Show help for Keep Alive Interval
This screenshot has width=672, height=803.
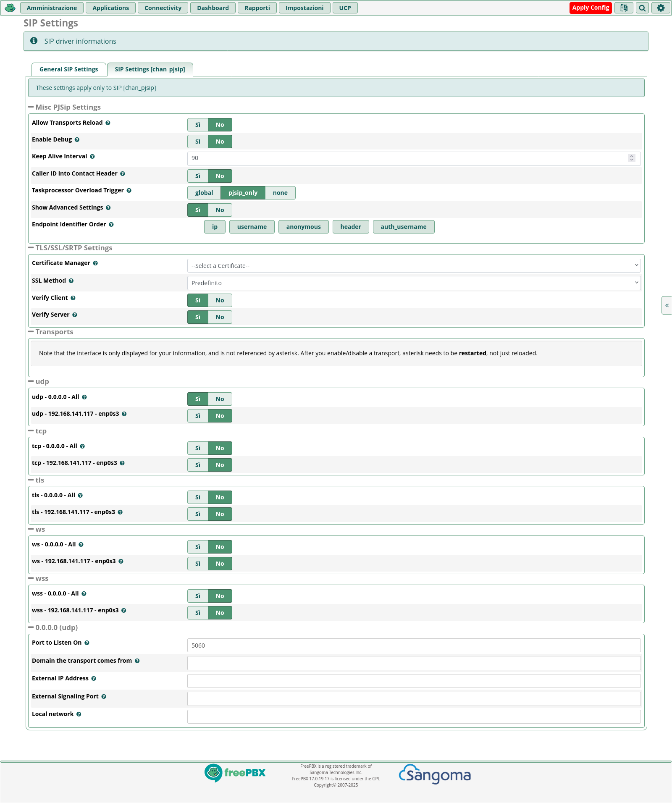92,157
